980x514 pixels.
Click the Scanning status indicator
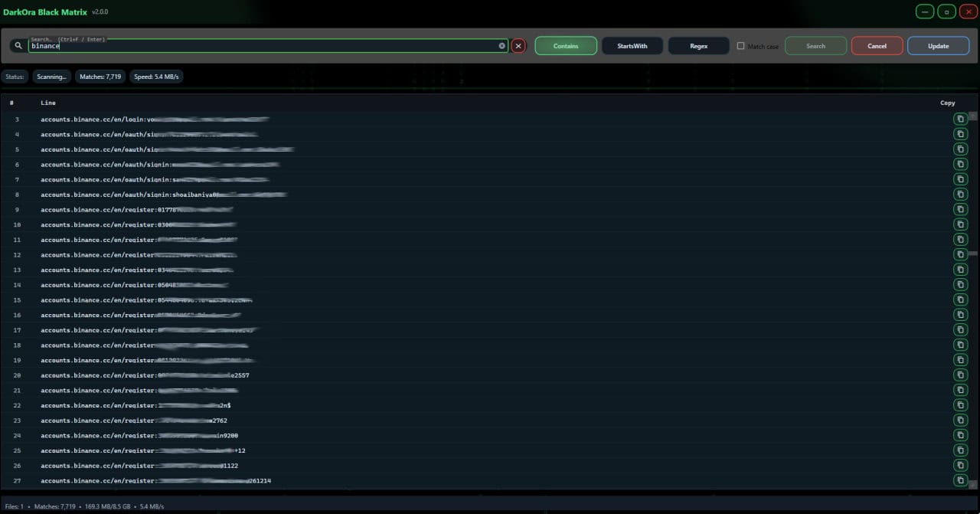click(51, 77)
